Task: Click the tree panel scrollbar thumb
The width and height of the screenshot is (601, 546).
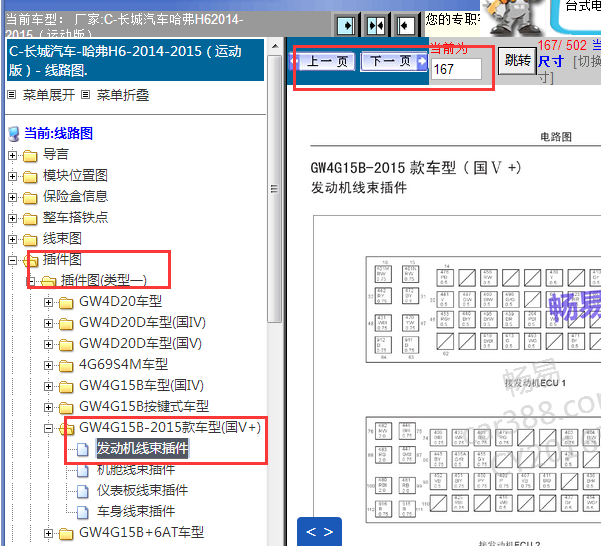Action: [274, 189]
